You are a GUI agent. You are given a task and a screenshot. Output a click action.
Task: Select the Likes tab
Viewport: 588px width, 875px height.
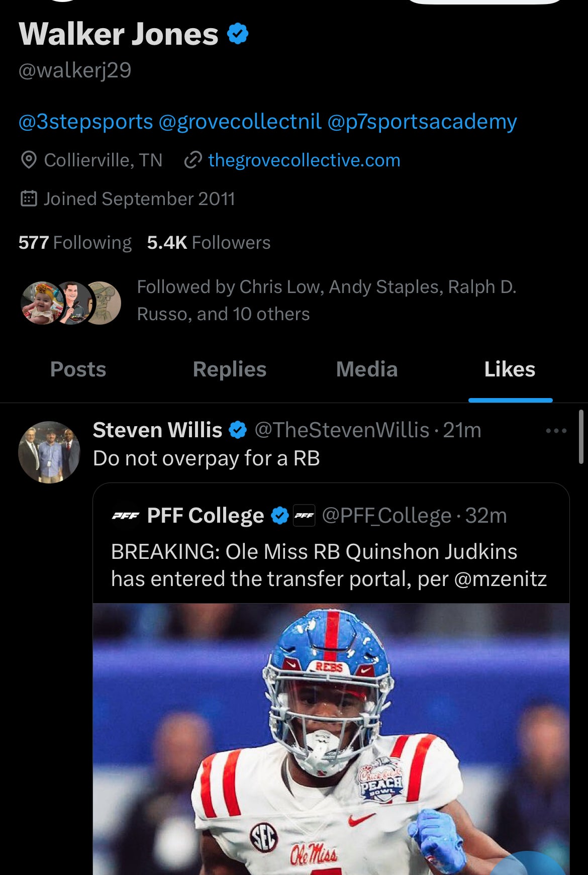(510, 369)
